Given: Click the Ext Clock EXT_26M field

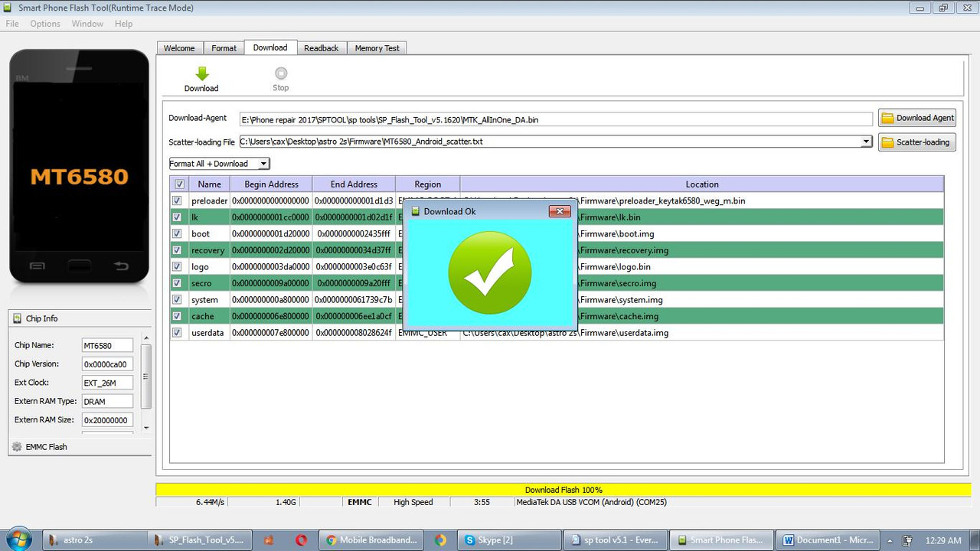Looking at the screenshot, I should click(107, 383).
